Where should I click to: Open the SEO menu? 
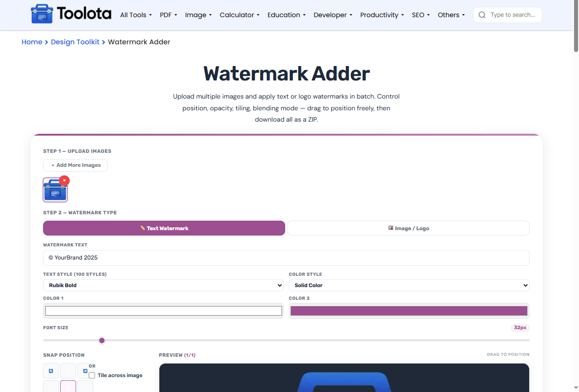click(x=421, y=15)
